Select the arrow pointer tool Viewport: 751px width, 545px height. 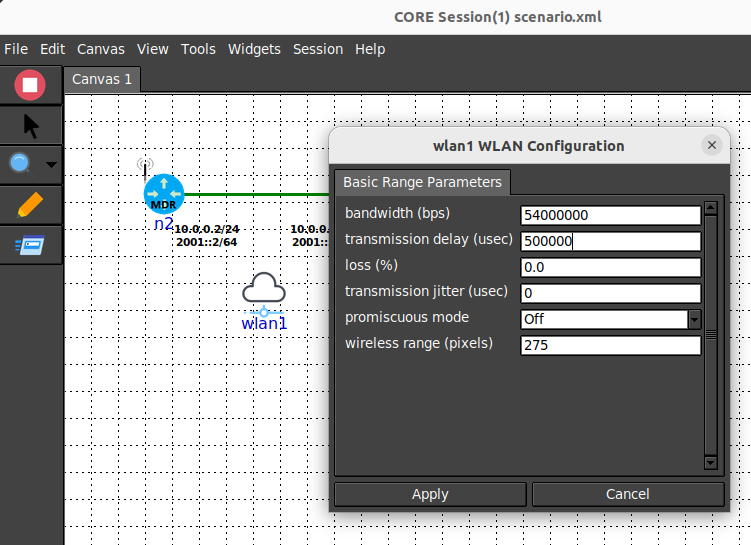pos(31,126)
